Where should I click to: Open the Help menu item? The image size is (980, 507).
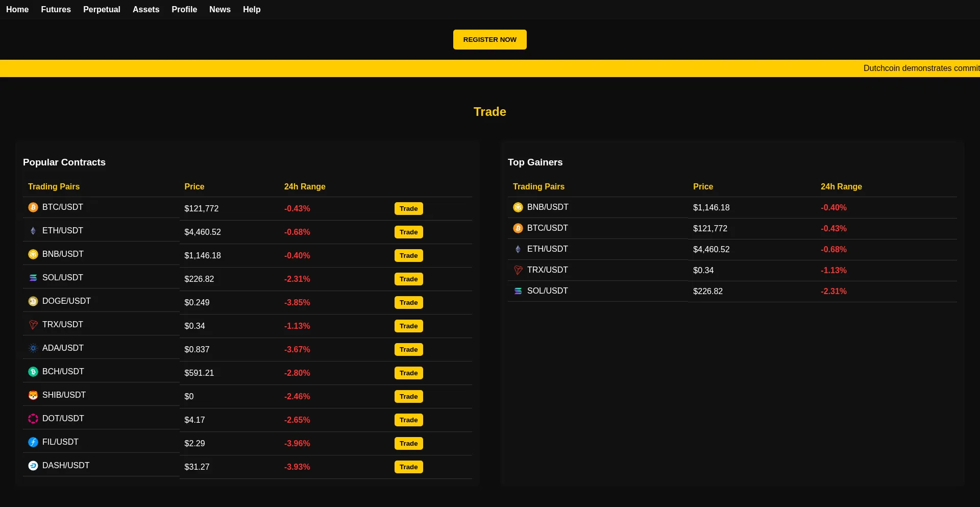pyautogui.click(x=252, y=10)
